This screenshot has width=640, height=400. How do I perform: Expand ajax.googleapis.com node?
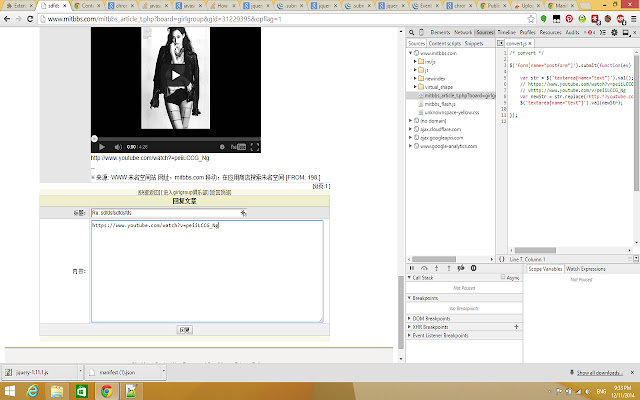tap(410, 138)
